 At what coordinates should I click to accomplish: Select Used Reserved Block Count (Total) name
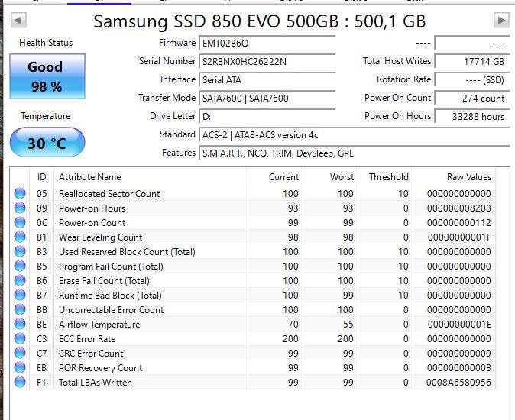coord(127,252)
